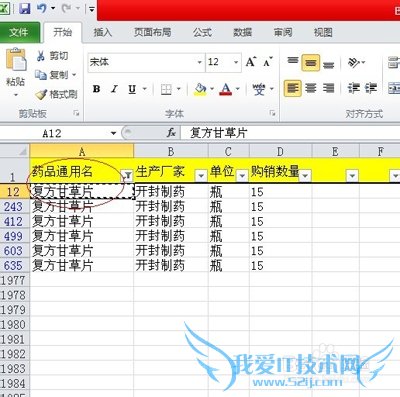Select column A header
400x397 pixels.
pos(82,151)
